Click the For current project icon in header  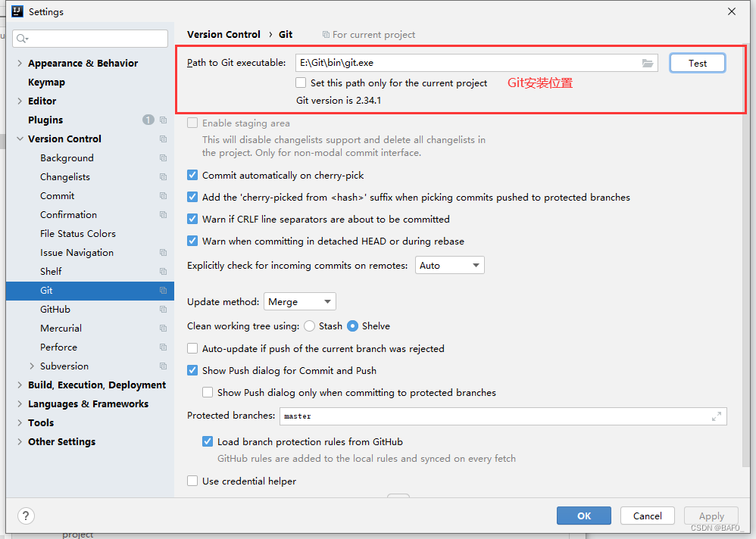(x=326, y=35)
